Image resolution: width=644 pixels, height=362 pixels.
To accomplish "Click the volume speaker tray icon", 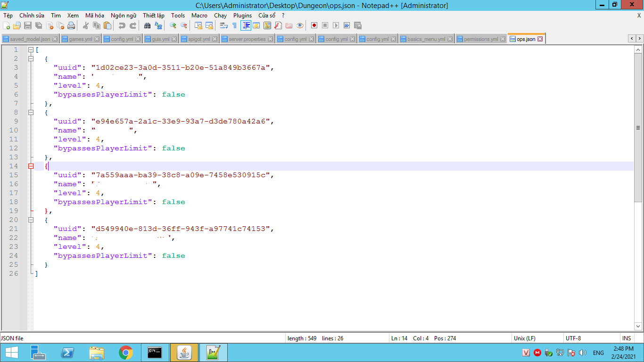I will (x=583, y=353).
